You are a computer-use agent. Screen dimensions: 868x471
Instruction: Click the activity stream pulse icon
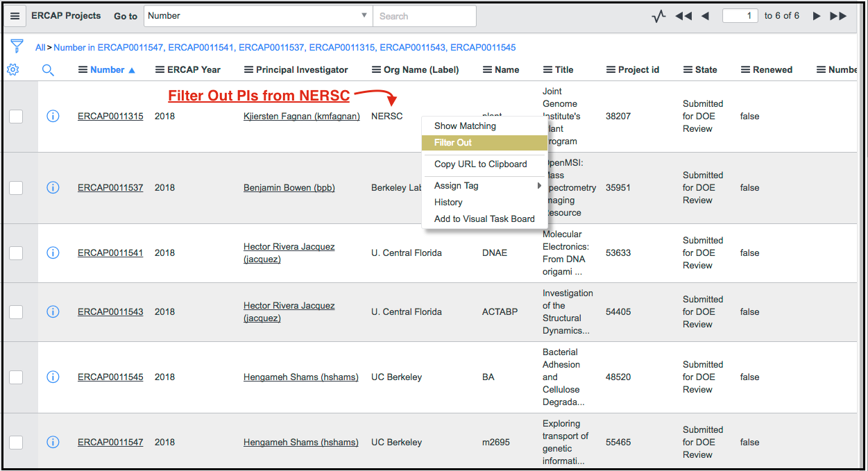click(658, 16)
